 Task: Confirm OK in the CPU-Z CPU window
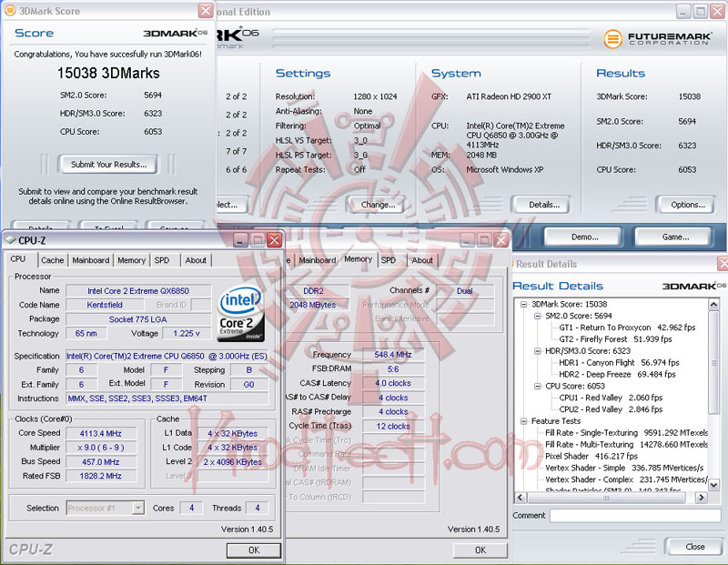(254, 550)
